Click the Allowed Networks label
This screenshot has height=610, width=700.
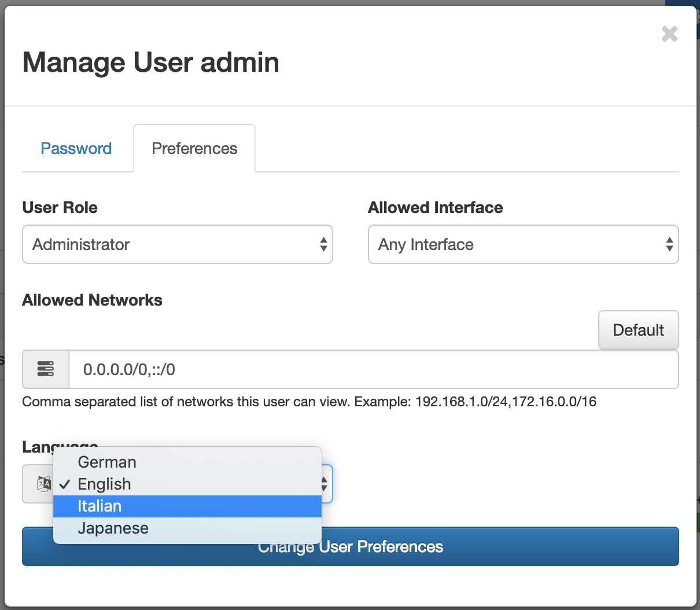pos(93,300)
